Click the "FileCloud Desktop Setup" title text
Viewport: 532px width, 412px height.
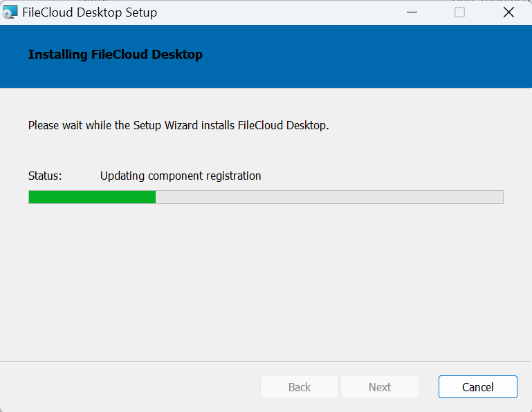[x=89, y=12]
